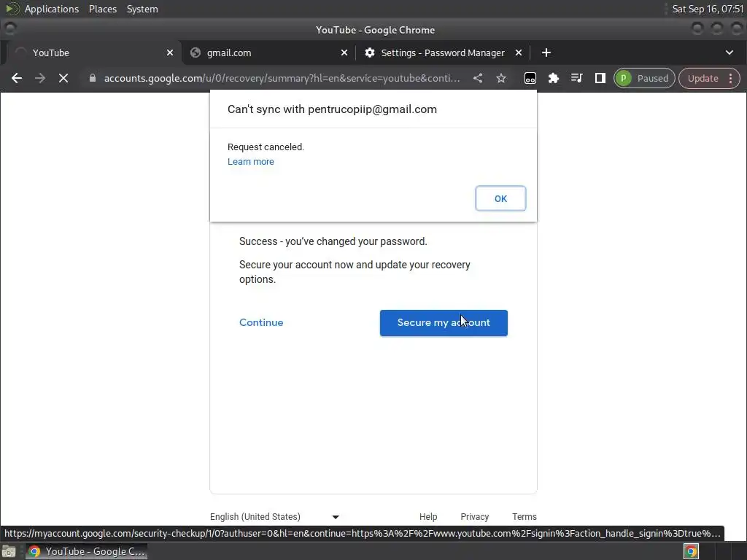Toggle the side panel icon
Screen dimensions: 747x560
click(600, 78)
